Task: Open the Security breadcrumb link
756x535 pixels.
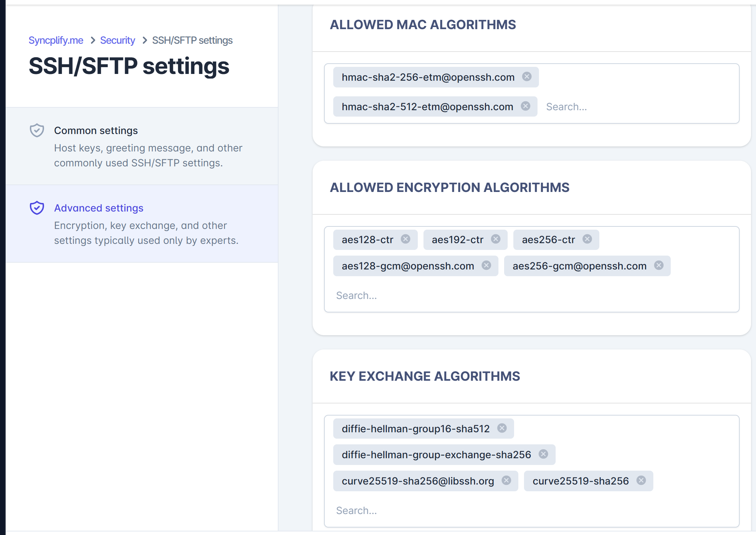Action: 117,40
